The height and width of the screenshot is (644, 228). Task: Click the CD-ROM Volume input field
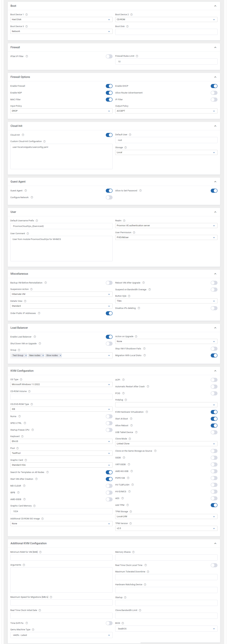[61, 397]
